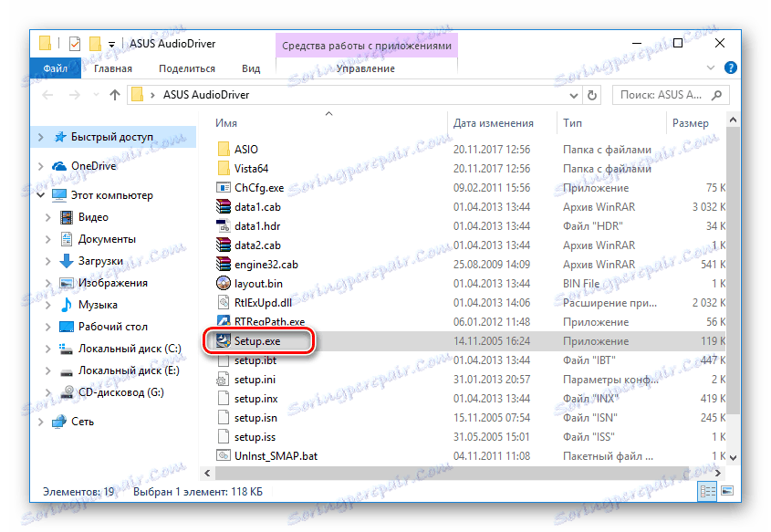Open the Файл menu
The image size is (771, 532).
[x=55, y=68]
